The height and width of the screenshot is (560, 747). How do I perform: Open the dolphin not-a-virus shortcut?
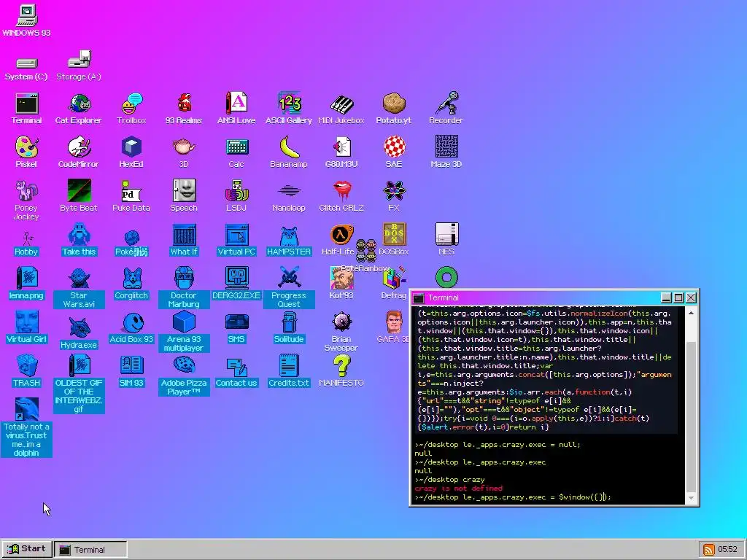point(27,427)
